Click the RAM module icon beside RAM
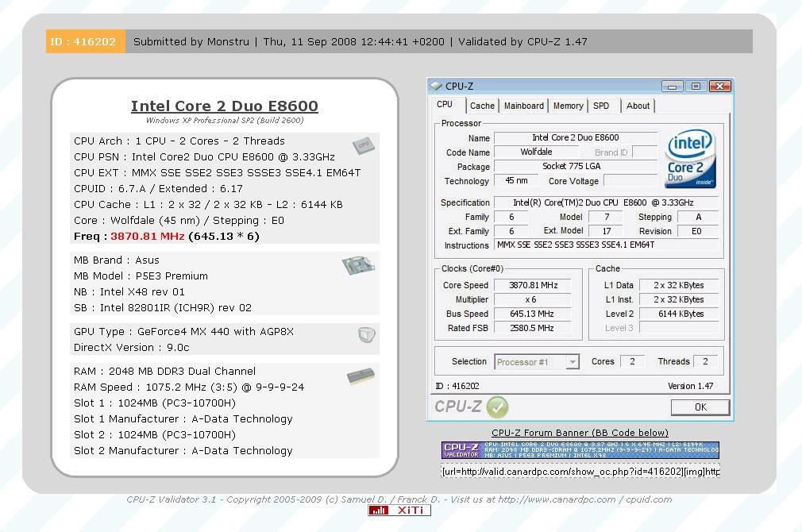This screenshot has height=532, width=802. click(x=361, y=376)
